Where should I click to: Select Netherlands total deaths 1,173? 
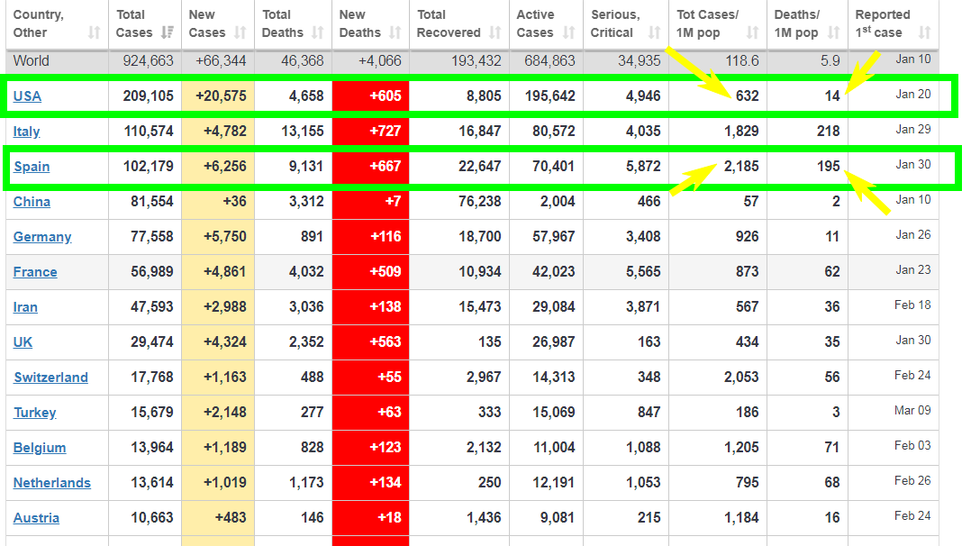pos(306,482)
